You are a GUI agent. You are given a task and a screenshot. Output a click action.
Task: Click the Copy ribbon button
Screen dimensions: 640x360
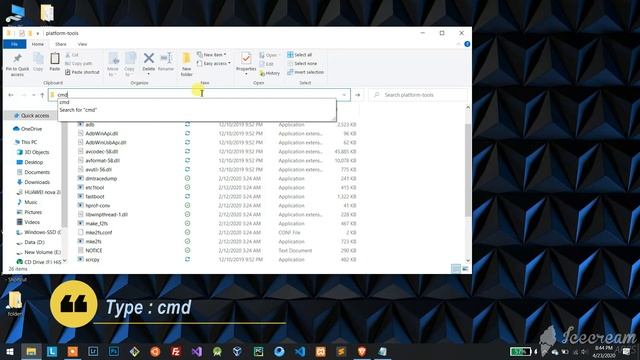(38, 62)
